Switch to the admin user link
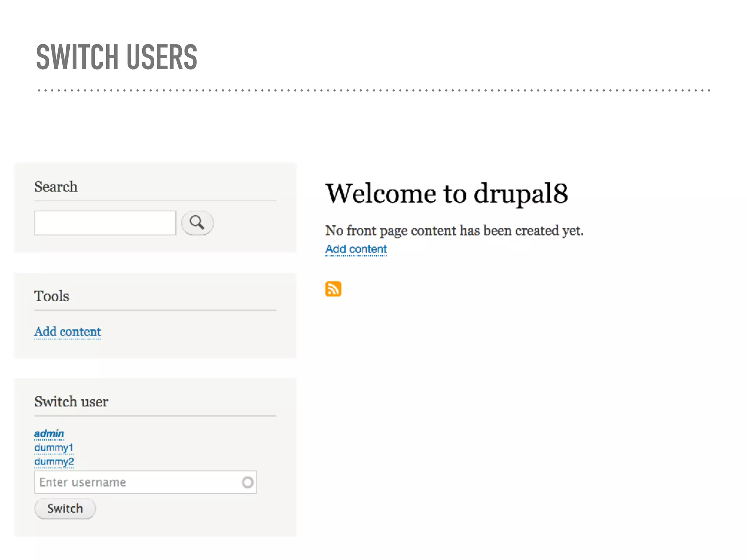The height and width of the screenshot is (560, 747). tap(49, 433)
